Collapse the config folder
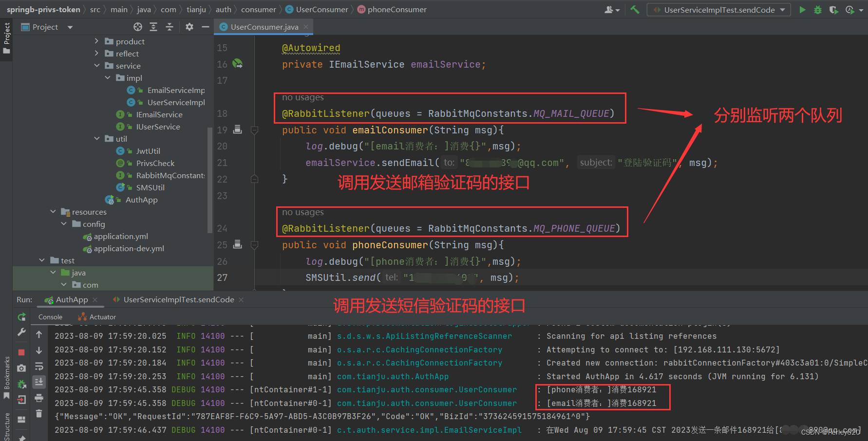Screen dimensions: 868x441 click(64, 224)
